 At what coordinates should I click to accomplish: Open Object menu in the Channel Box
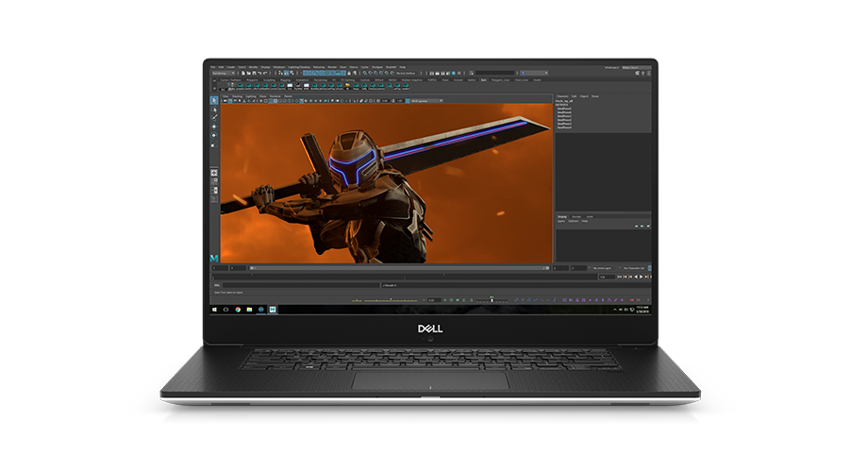[x=584, y=96]
